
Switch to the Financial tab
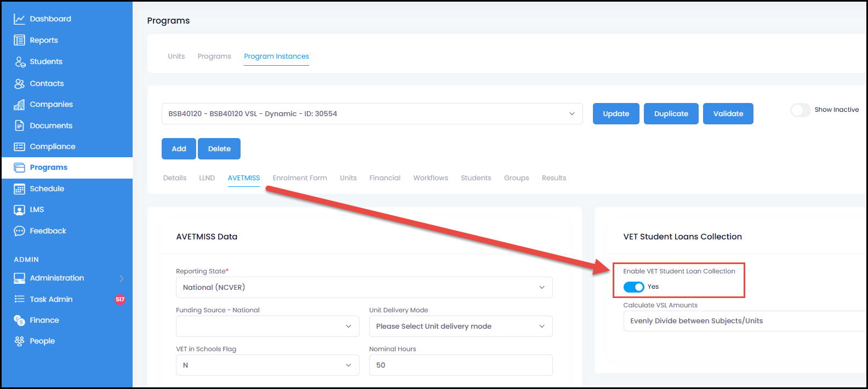385,178
